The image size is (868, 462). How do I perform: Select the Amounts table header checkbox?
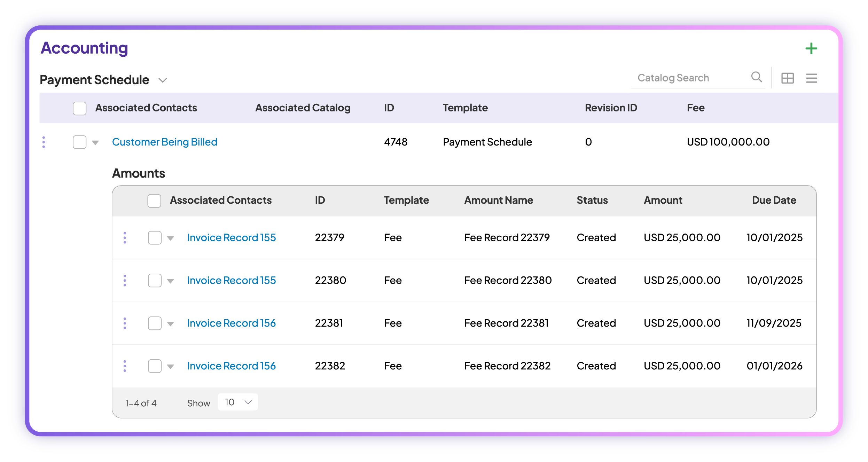[154, 201]
